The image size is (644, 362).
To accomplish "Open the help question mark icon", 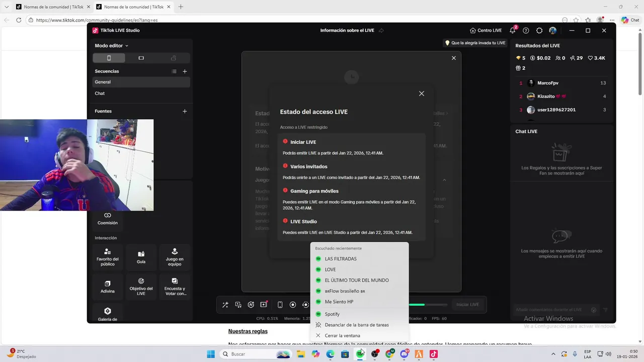I will [x=526, y=31].
